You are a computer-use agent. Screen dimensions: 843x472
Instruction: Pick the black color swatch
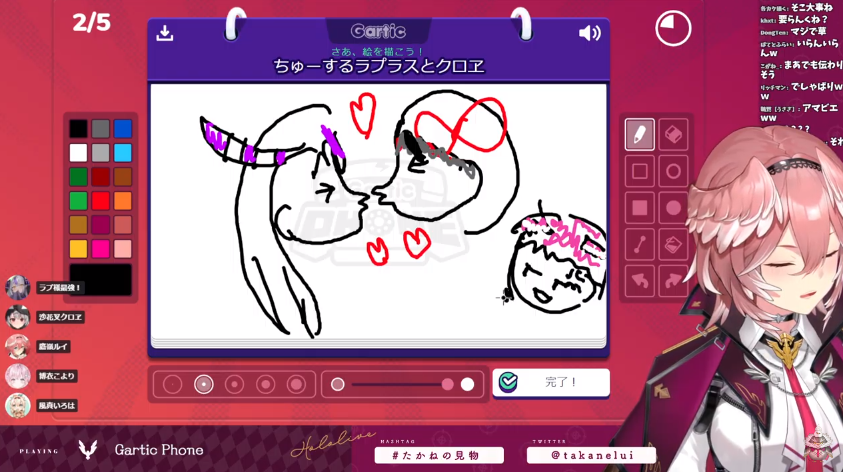coord(78,128)
